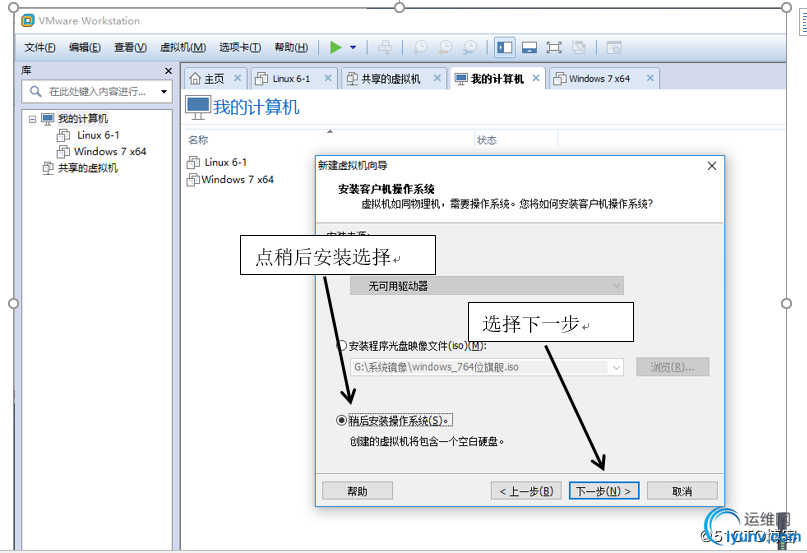Click the console view icon at toolbar end

[x=614, y=47]
